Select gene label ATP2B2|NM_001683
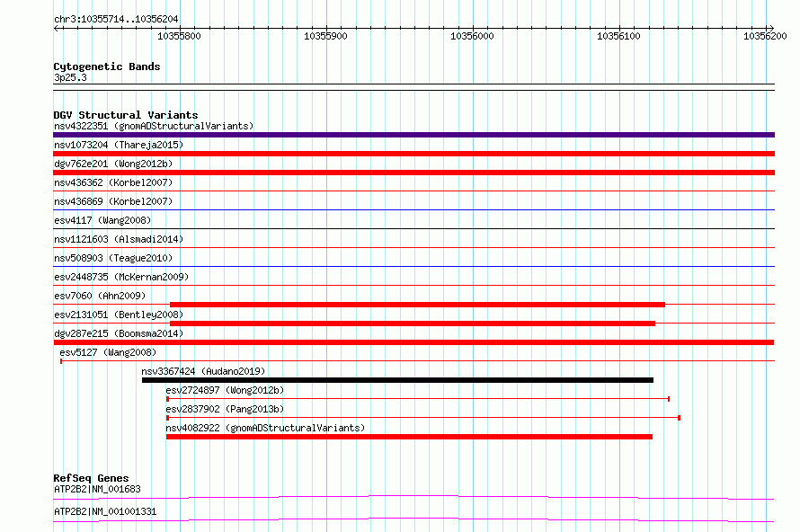Image resolution: width=800 pixels, height=532 pixels. coord(97,489)
